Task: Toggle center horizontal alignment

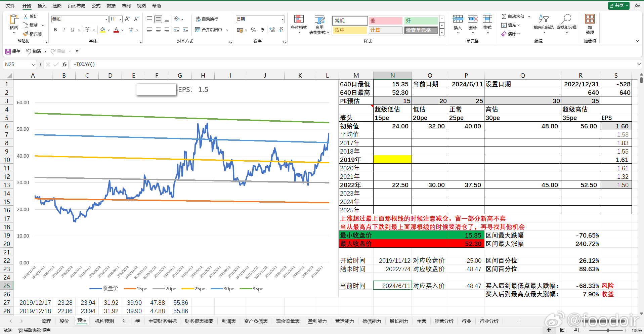Action: click(x=158, y=30)
